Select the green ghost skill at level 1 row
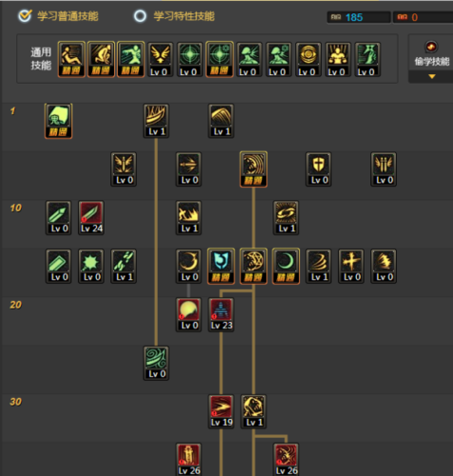 58,121
